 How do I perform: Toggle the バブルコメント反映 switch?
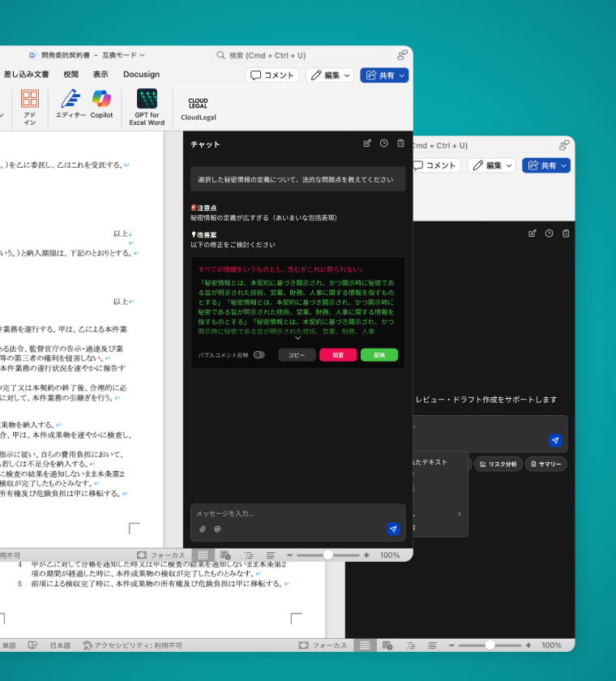point(259,355)
